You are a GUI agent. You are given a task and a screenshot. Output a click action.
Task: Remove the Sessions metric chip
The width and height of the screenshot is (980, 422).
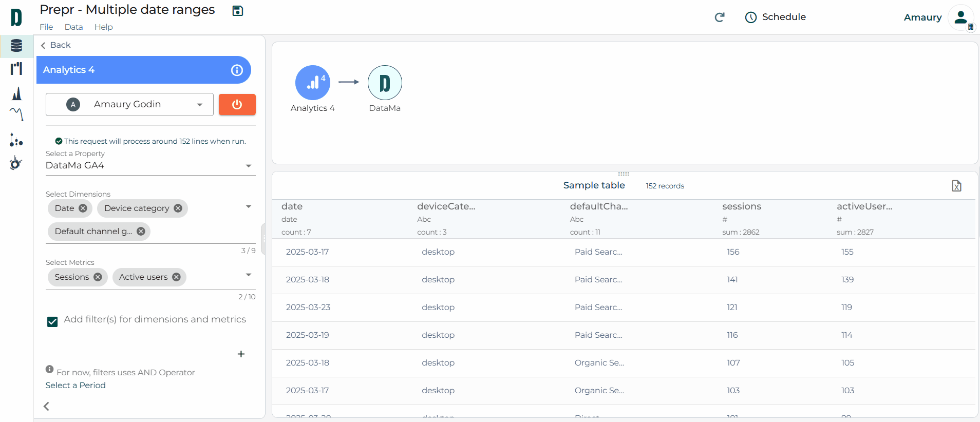98,277
